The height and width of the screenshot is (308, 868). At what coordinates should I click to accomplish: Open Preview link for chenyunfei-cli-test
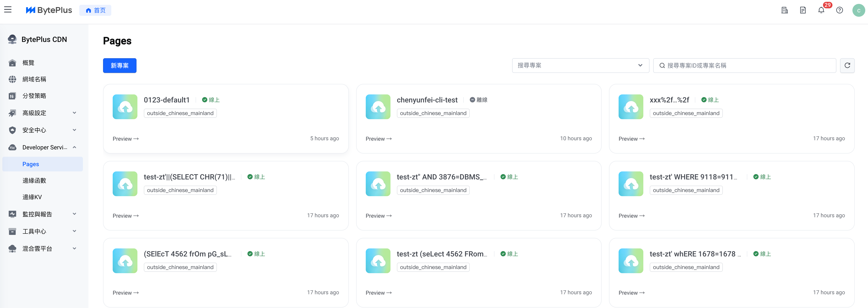point(378,139)
